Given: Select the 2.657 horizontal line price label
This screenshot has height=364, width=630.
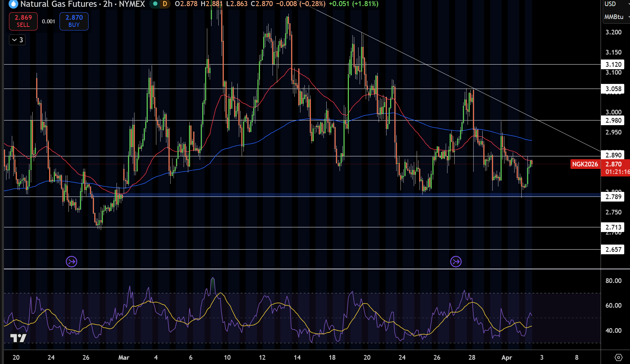Looking at the screenshot, I should [x=613, y=250].
